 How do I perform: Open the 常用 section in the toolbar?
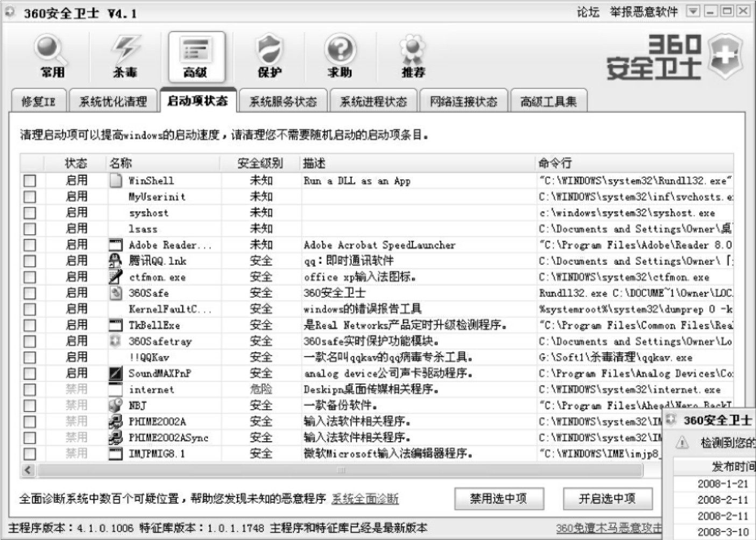[x=52, y=56]
